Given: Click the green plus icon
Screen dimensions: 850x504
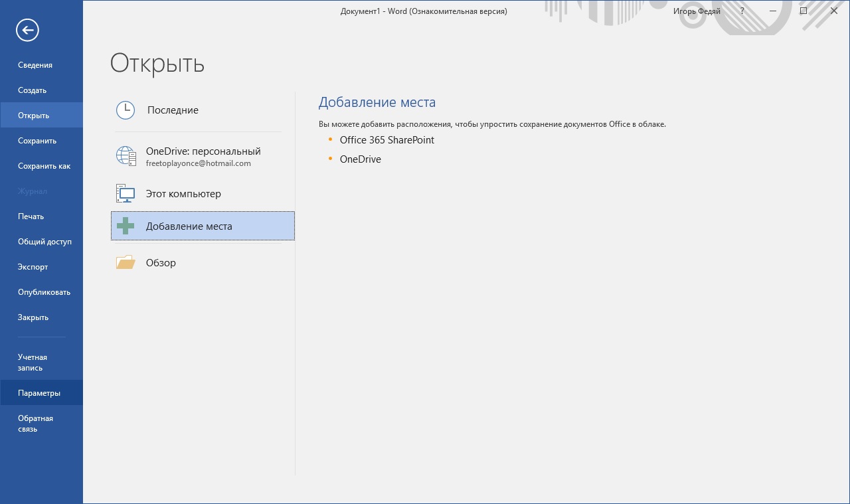Looking at the screenshot, I should tap(126, 226).
